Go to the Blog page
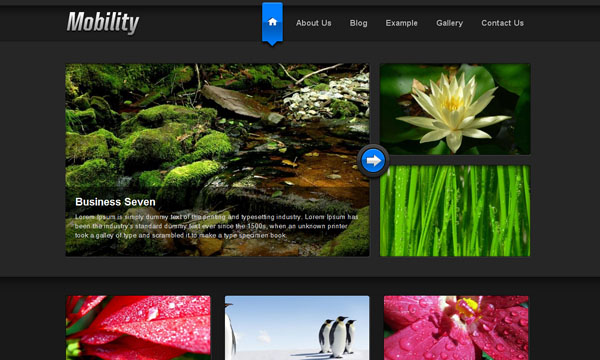 tap(359, 23)
